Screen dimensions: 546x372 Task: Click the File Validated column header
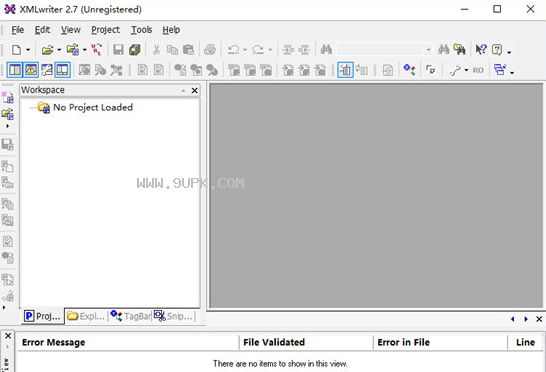(306, 342)
